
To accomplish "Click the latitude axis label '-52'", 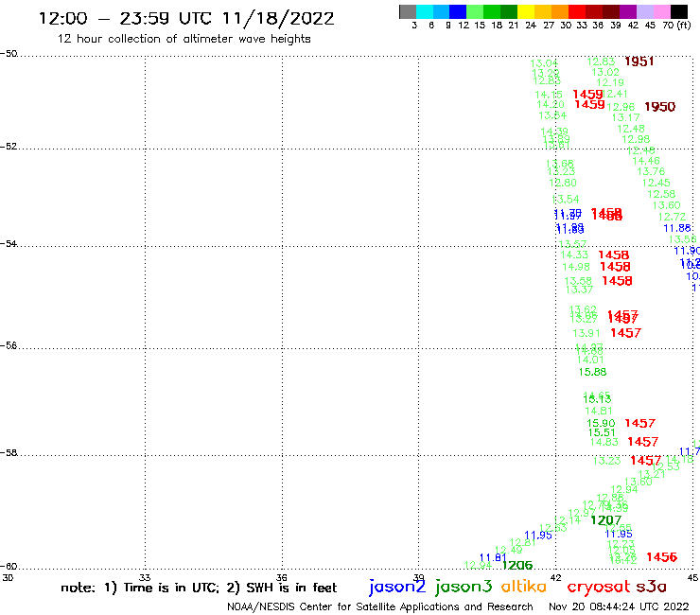I will tap(9, 146).
